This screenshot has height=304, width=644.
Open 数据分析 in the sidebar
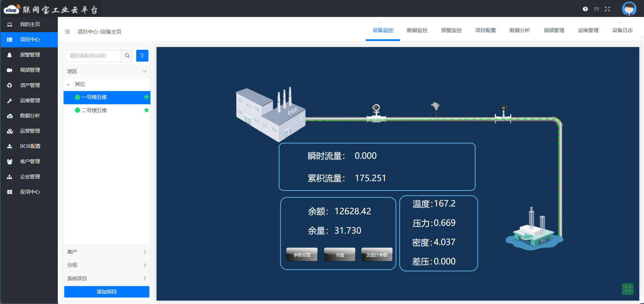(x=29, y=116)
